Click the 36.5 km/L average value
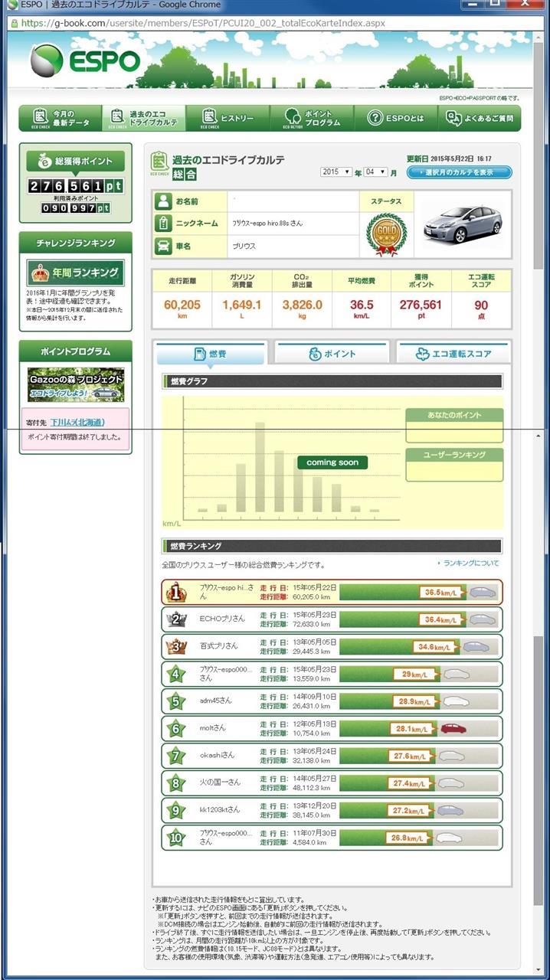 [x=362, y=305]
